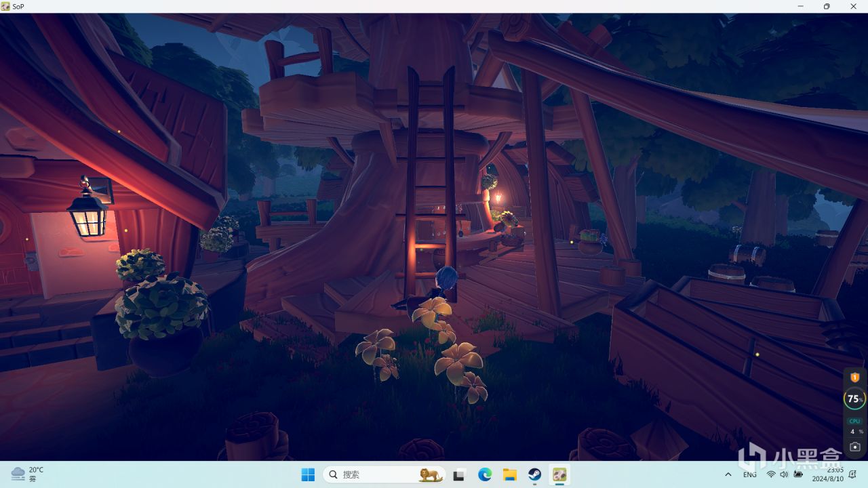This screenshot has width=868, height=488.
Task: Open Steam from the taskbar
Action: (x=534, y=474)
